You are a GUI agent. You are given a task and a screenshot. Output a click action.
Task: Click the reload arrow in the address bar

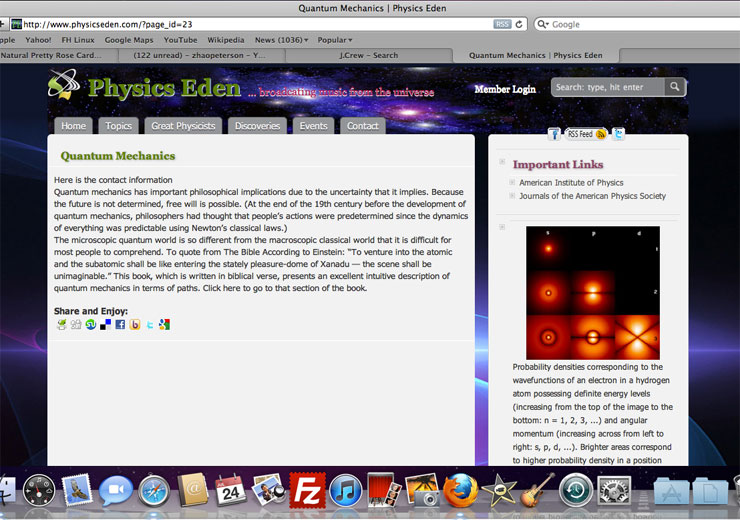pos(519,24)
